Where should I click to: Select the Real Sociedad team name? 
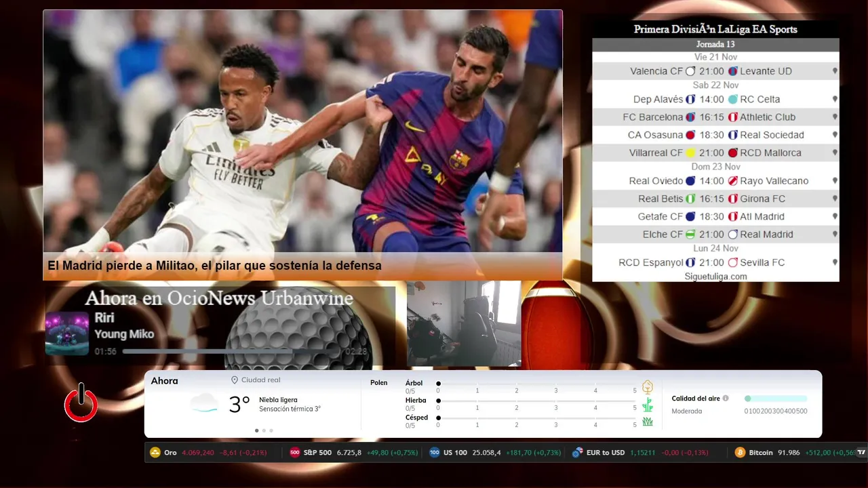(772, 135)
